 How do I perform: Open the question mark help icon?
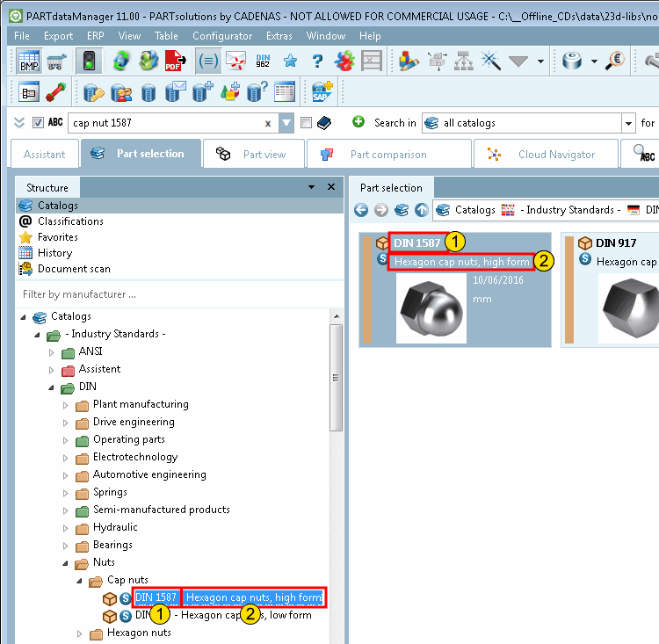click(317, 62)
